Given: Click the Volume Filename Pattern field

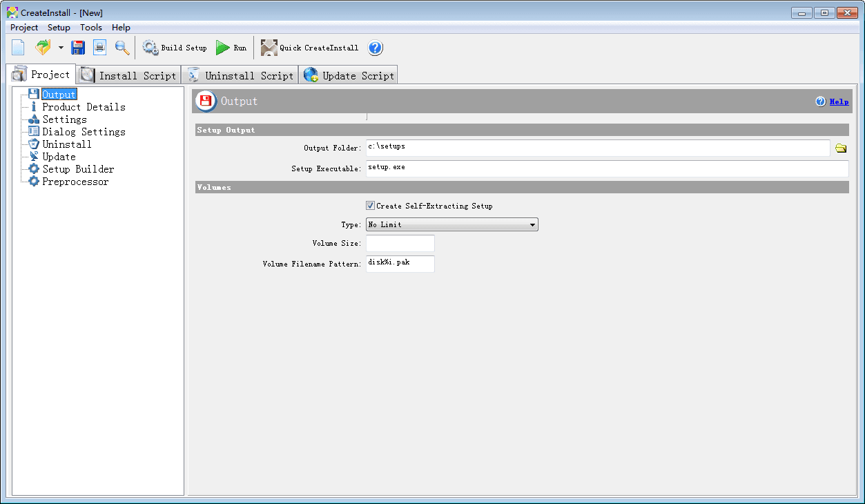Looking at the screenshot, I should click(x=400, y=264).
